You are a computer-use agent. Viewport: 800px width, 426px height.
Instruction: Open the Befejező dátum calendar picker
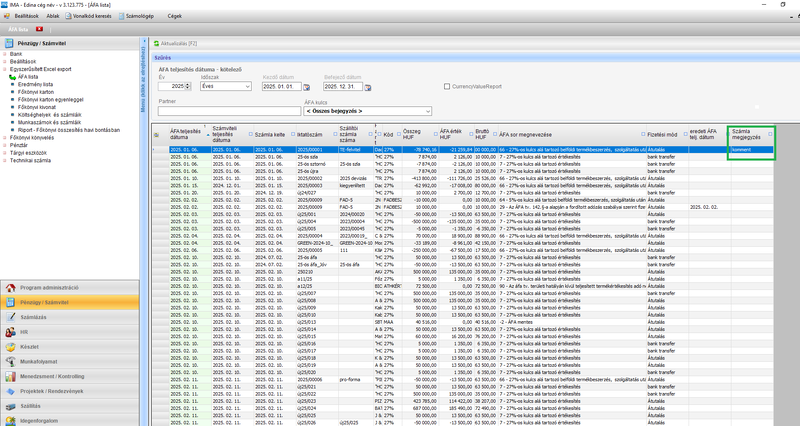369,87
